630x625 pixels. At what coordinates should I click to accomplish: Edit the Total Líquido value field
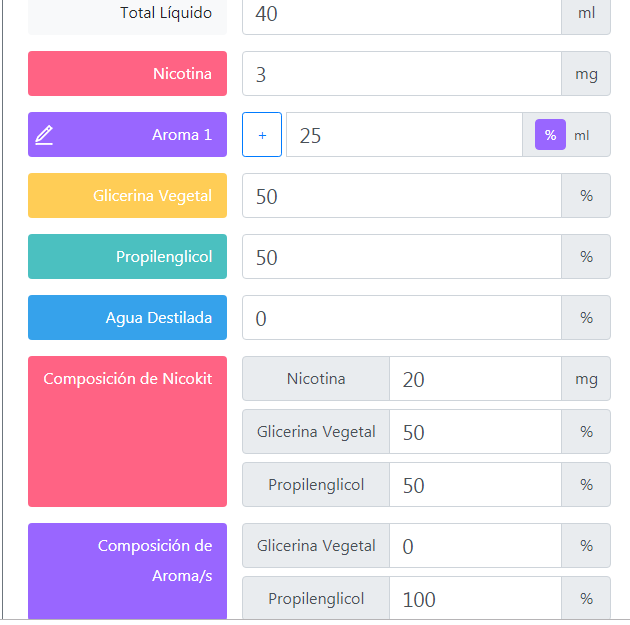[x=401, y=14]
